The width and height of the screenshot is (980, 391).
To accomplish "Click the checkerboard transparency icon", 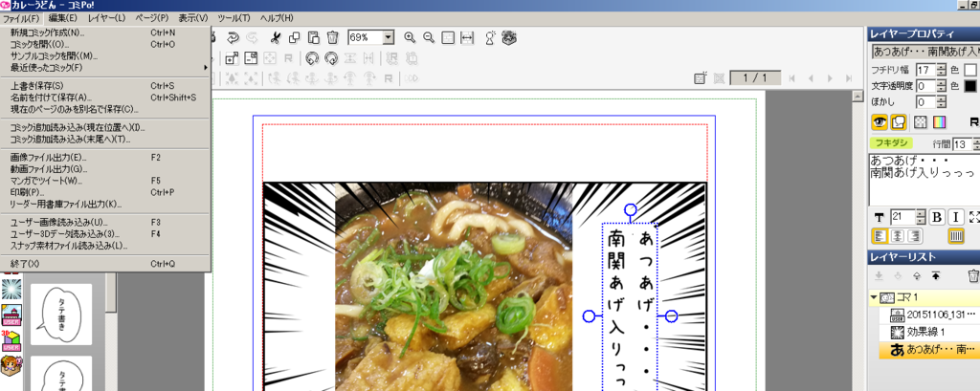I will click(x=921, y=121).
